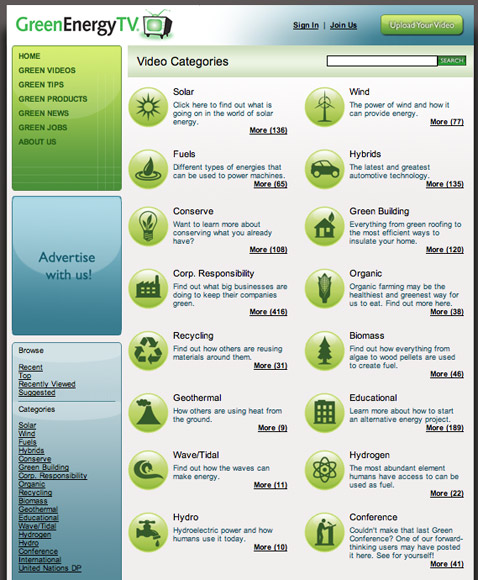The image size is (478, 580).
Task: Open the Geothermal volcano icon
Action: (148, 413)
